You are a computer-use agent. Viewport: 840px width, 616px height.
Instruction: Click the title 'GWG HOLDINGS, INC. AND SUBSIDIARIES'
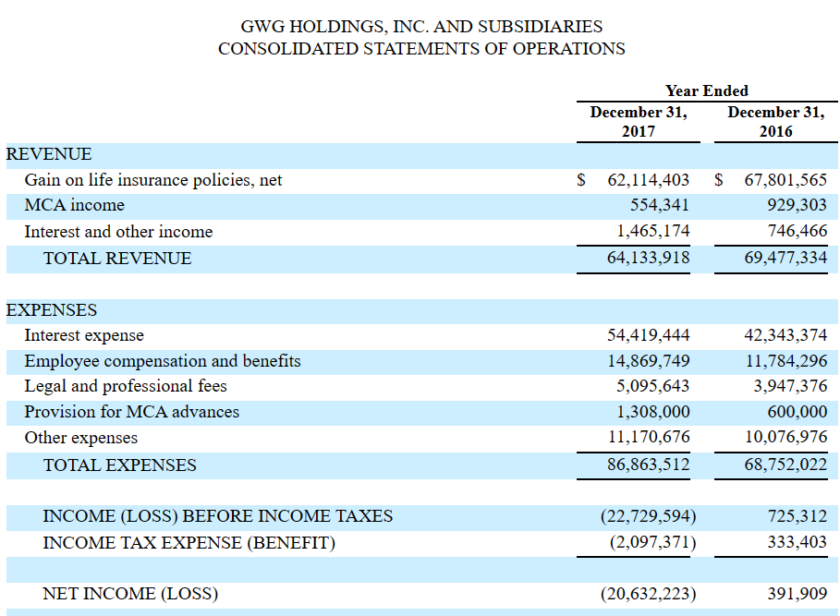coord(421,26)
